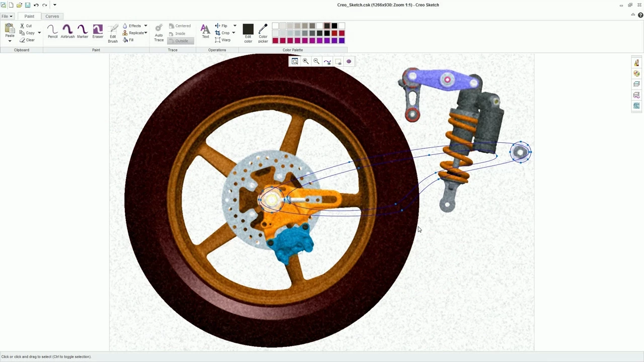Click the rear hub center on canvas
The height and width of the screenshot is (362, 644).
pyautogui.click(x=272, y=200)
